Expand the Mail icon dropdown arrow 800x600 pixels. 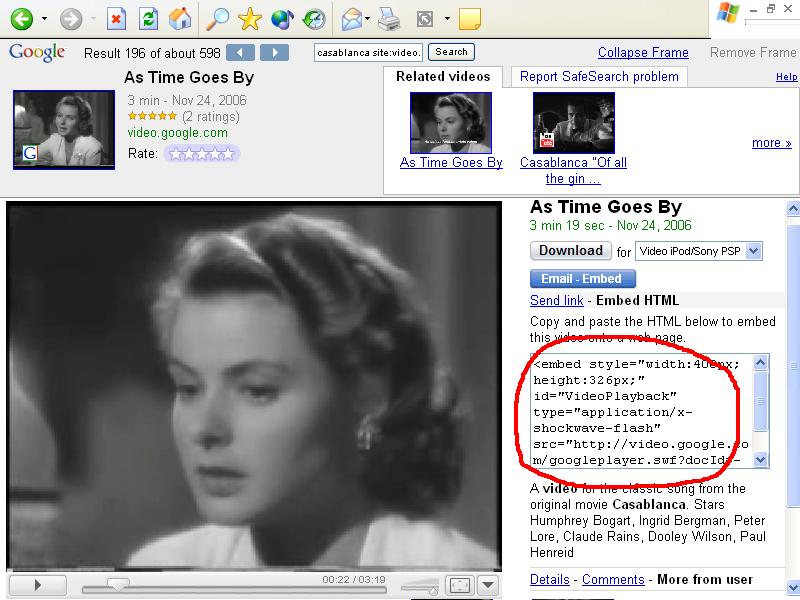pyautogui.click(x=367, y=19)
